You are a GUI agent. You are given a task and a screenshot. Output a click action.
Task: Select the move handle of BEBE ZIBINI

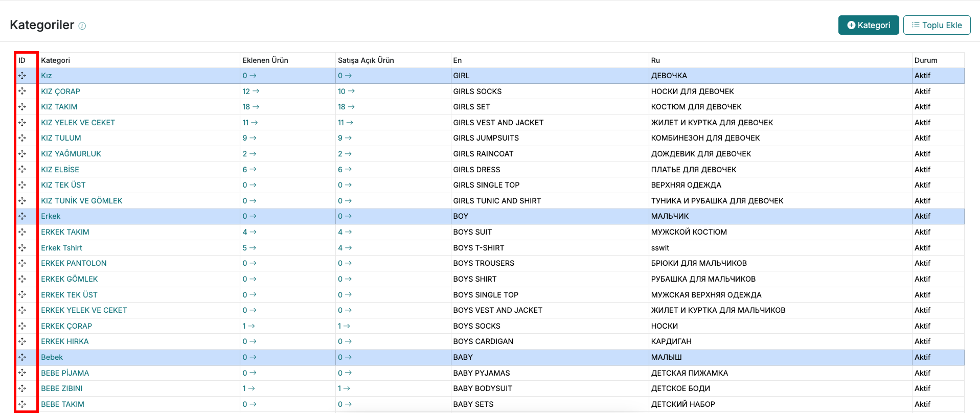tap(22, 388)
